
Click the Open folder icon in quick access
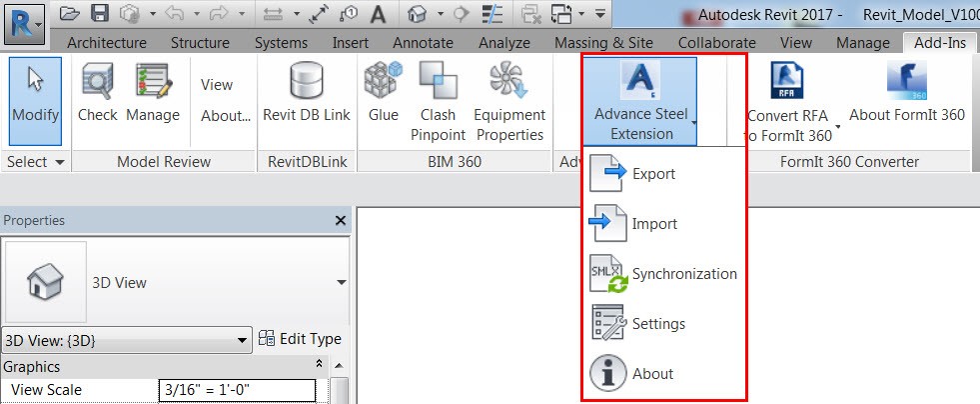[71, 14]
